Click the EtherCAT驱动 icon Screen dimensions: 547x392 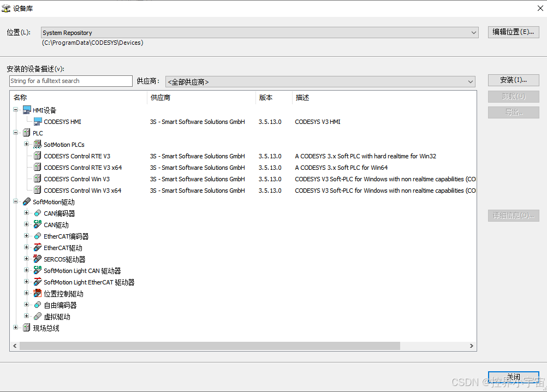(x=38, y=248)
